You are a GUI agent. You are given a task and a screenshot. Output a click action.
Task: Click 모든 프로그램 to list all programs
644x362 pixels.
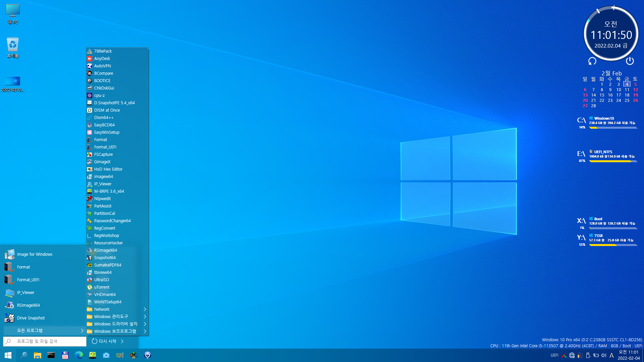[x=44, y=330]
